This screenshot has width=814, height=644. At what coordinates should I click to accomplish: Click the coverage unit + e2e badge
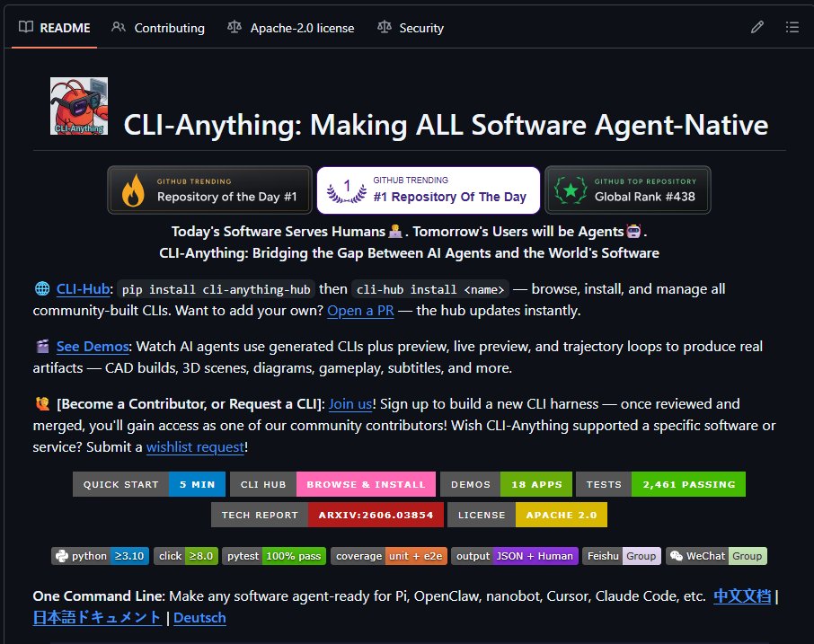[389, 556]
